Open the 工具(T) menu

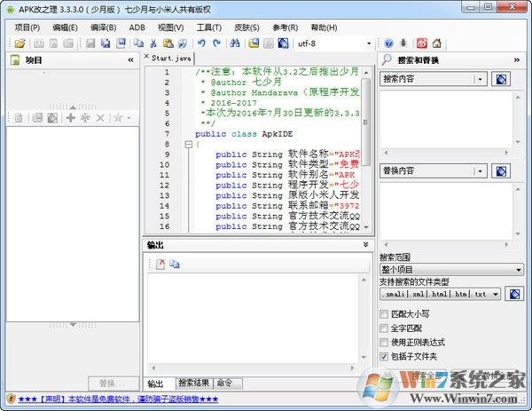coord(209,28)
